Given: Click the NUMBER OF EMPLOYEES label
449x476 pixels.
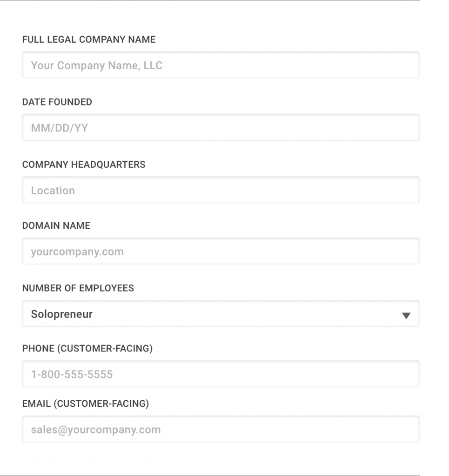Looking at the screenshot, I should coord(78,288).
